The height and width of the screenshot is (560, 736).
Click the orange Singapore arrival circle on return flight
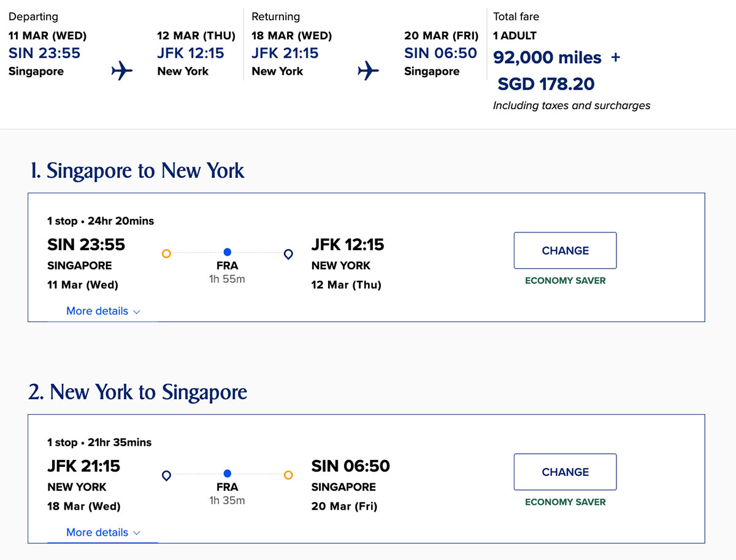click(288, 474)
